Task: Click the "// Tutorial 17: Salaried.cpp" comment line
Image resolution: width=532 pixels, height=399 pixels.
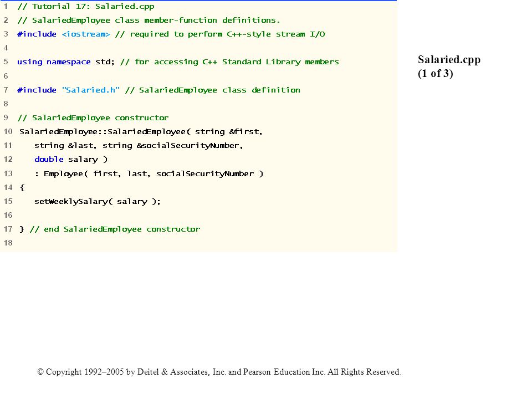Action: coord(86,7)
